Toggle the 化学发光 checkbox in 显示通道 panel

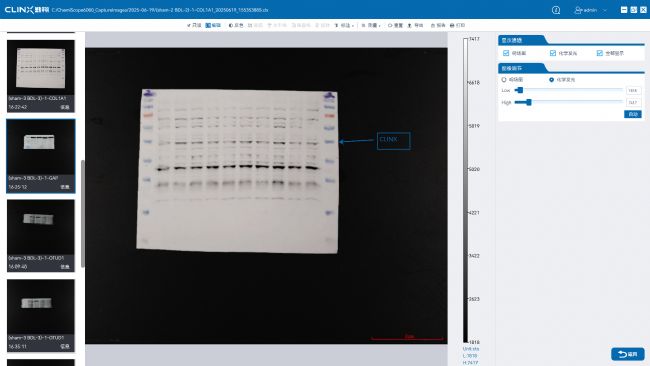tap(553, 53)
